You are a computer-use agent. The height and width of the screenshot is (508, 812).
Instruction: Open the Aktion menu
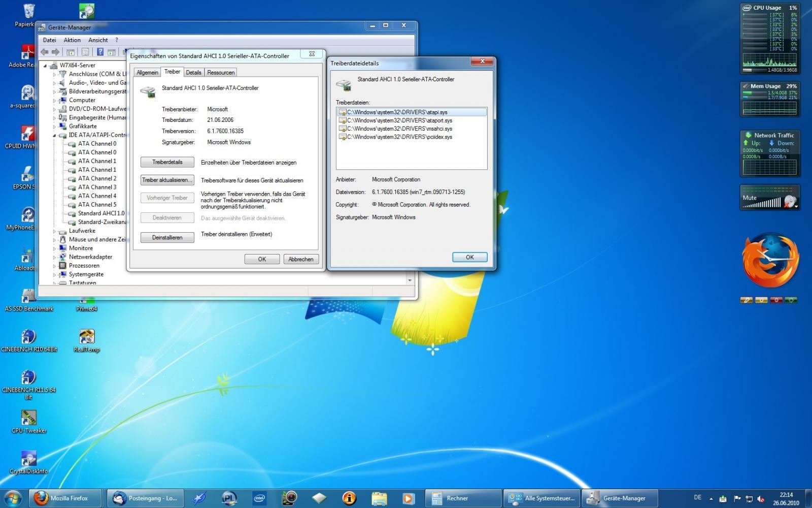click(x=72, y=40)
